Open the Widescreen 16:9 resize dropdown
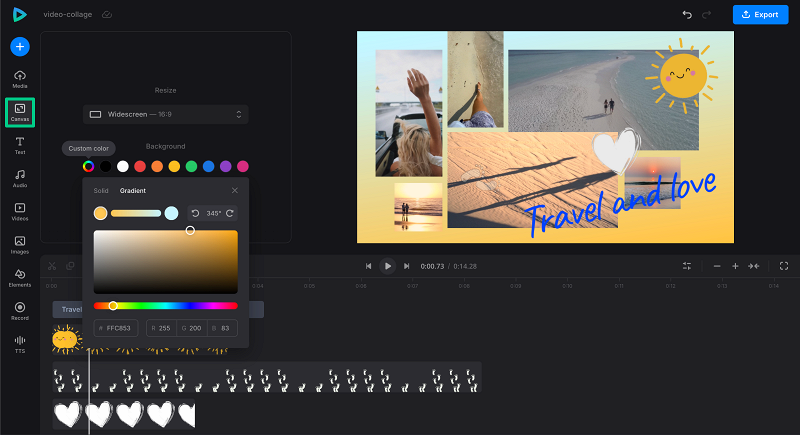Image resolution: width=800 pixels, height=435 pixels. pyautogui.click(x=165, y=114)
